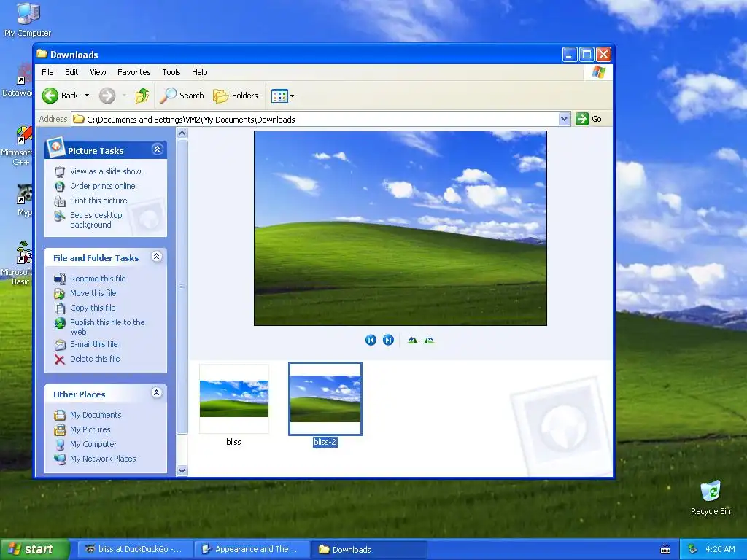Show the next image in filmstrip
This screenshot has width=747, height=560.
(x=388, y=340)
